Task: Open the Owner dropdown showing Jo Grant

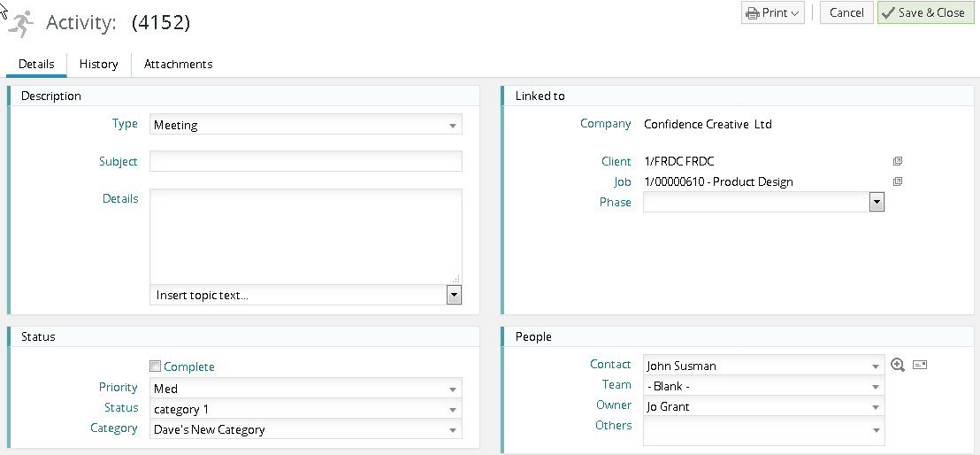Action: [763, 406]
